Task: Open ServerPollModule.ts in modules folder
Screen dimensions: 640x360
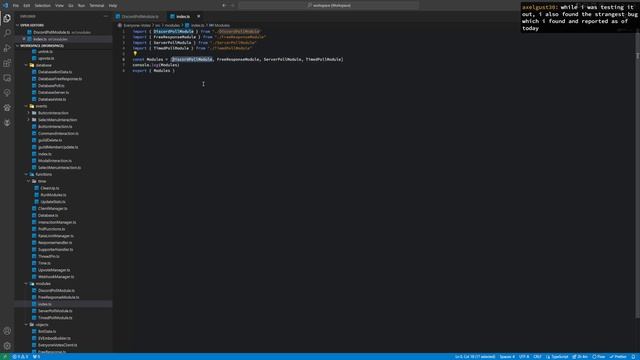Action: point(55,311)
